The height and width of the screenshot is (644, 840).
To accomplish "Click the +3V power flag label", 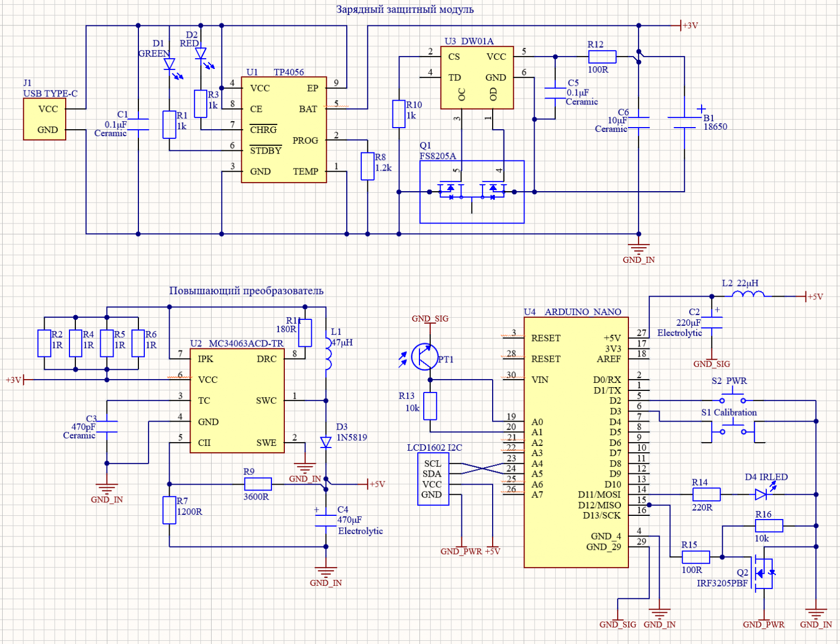I will pyautogui.click(x=690, y=24).
